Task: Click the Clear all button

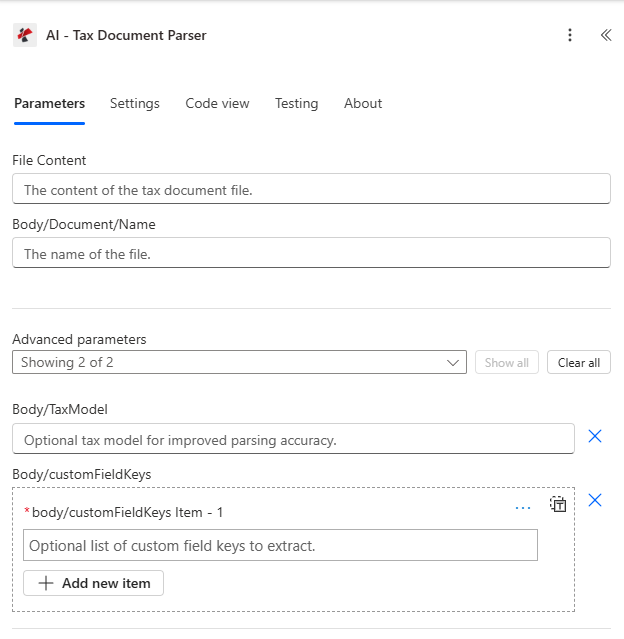Action: 578,362
